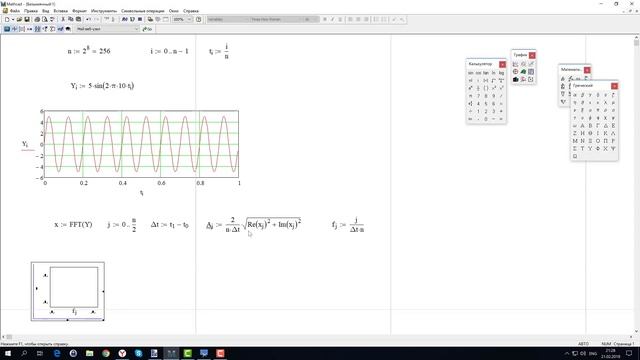Screen dimensions: 640x360
Task: Click the f_j x-axis placeholder of the empty plot
Action: [x=74, y=312]
